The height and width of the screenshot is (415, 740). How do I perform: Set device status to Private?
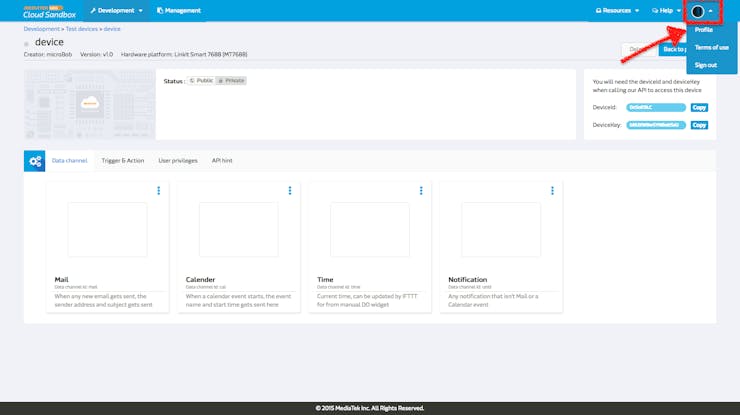[x=231, y=81]
